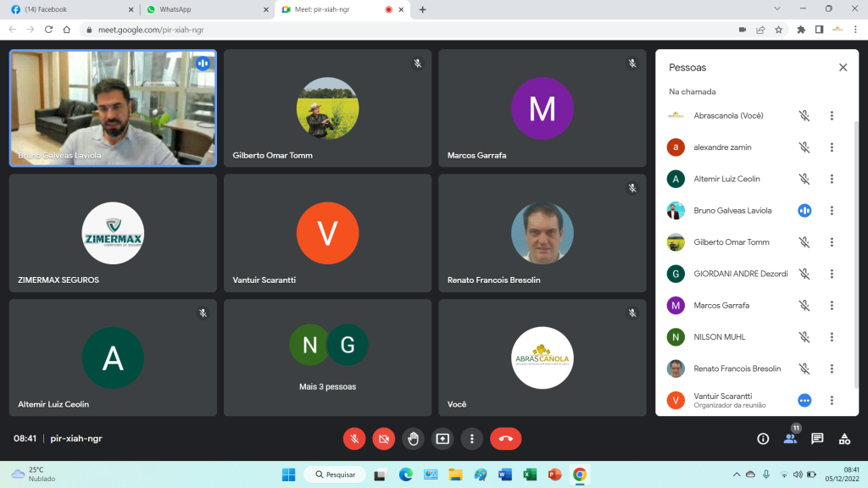
Task: Close the Pessoas side panel
Action: [x=843, y=67]
